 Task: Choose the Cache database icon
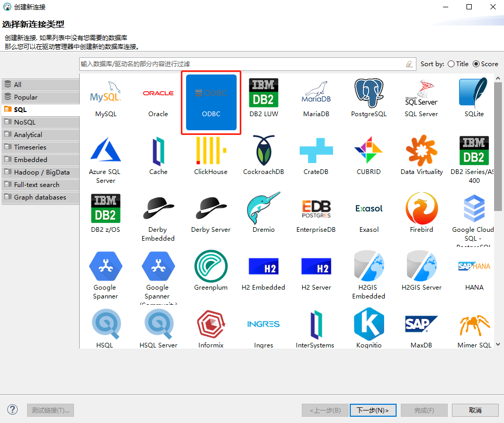coord(158,151)
